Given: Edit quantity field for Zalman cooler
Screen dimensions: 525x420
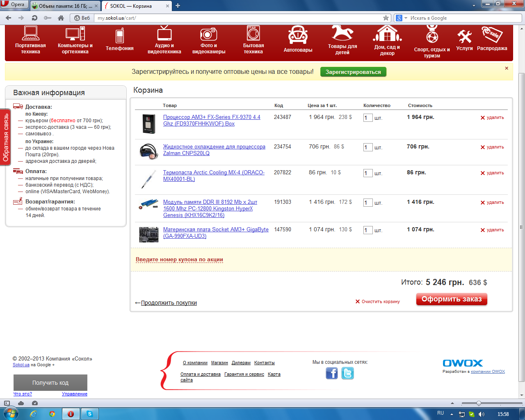Looking at the screenshot, I should click(x=368, y=147).
